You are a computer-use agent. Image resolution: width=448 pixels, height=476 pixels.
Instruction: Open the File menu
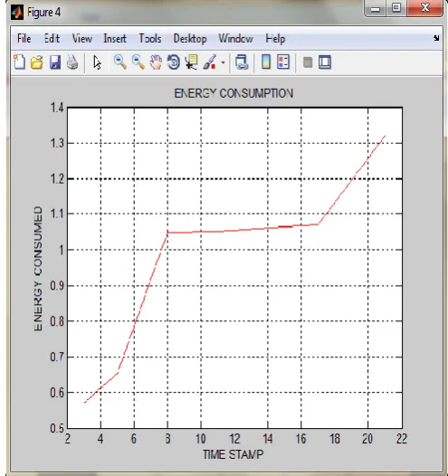(24, 39)
